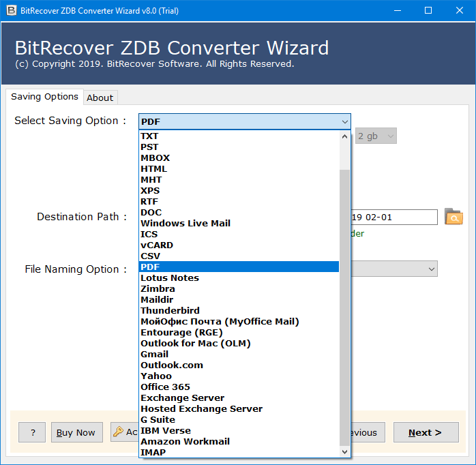Choose Entourage (RGE) option

239,332
